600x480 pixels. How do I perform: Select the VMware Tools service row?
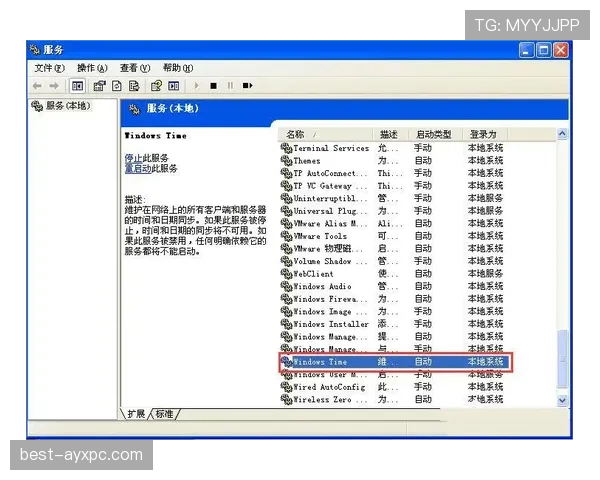[x=393, y=236]
